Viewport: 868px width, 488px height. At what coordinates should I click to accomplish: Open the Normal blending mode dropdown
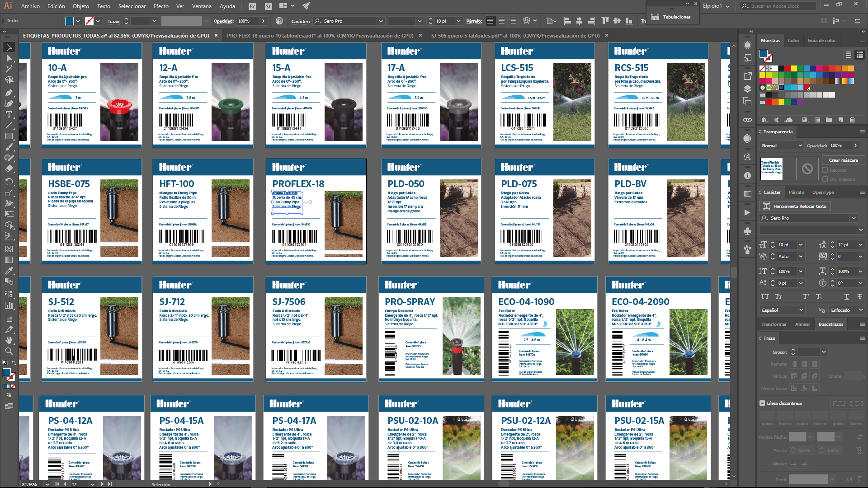(782, 145)
